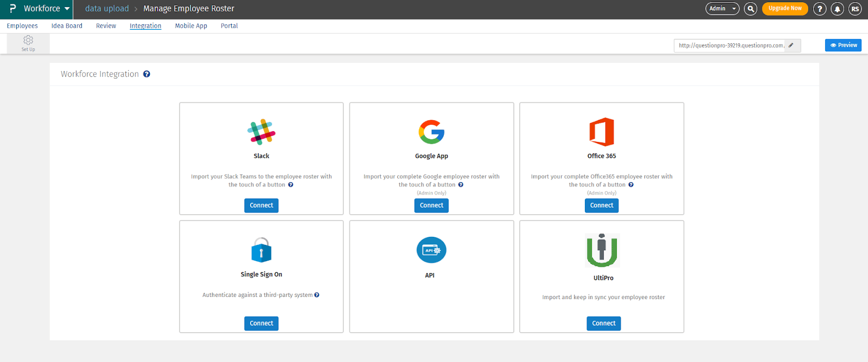Click the Office 365 logo
Image resolution: width=868 pixels, height=362 pixels.
click(602, 132)
